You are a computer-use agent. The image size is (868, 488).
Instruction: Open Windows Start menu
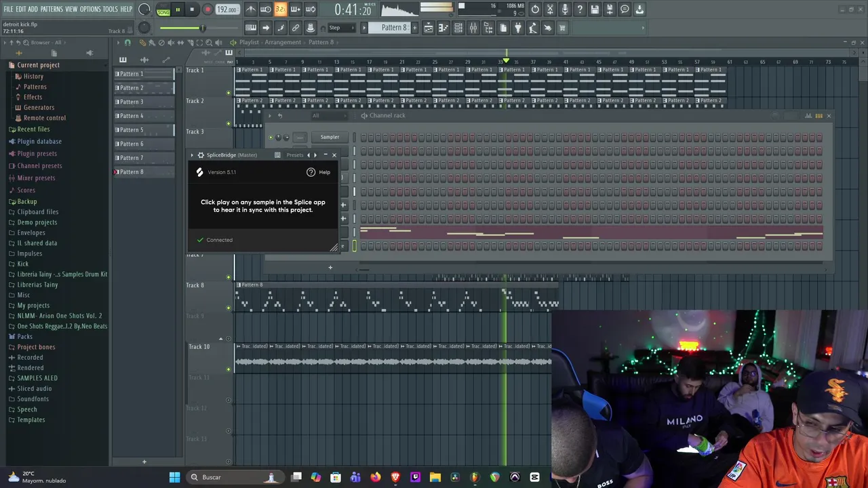tap(174, 477)
